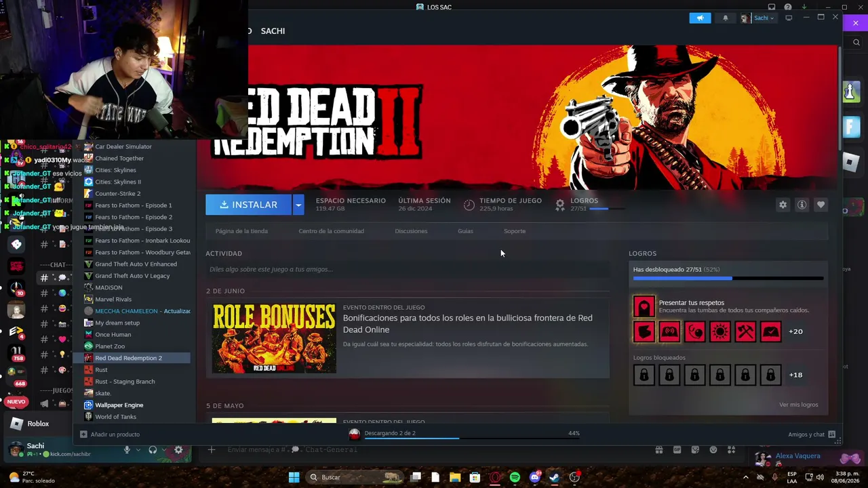Viewport: 868px width, 488px height.
Task: Expand Discord headphone output options arrow
Action: coord(165,449)
